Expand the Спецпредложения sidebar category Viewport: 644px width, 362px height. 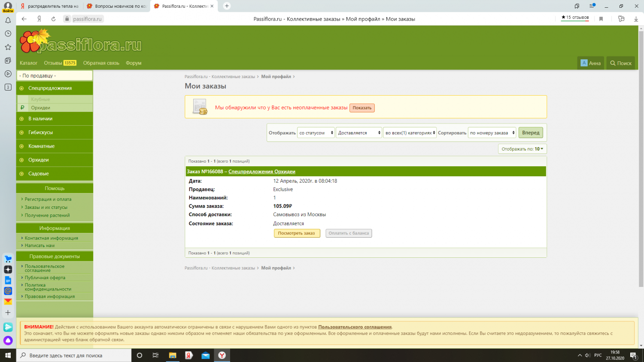click(50, 88)
